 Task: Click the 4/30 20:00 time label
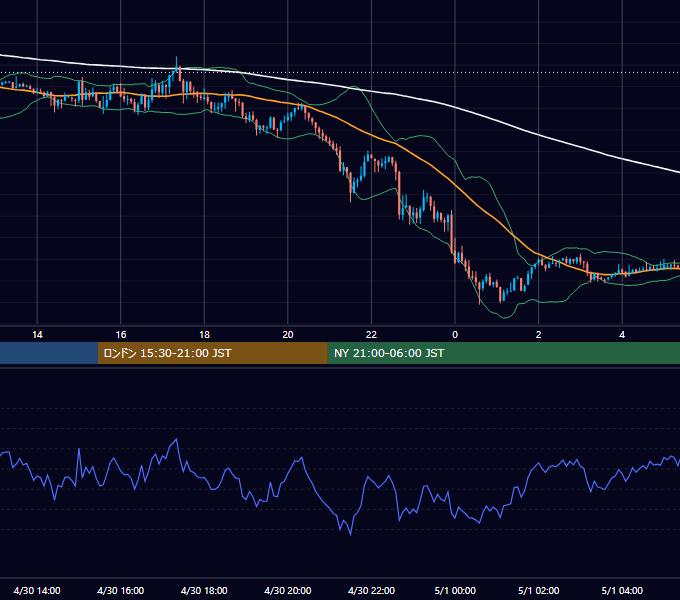pos(288,590)
